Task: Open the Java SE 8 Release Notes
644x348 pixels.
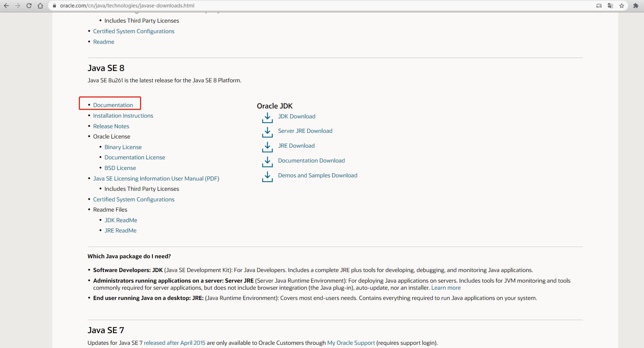Action: tap(111, 126)
